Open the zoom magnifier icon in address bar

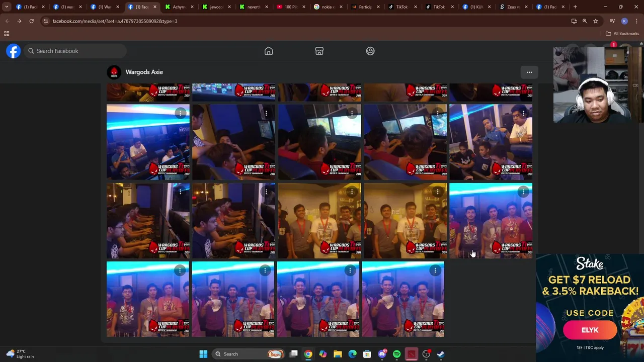coord(585,21)
